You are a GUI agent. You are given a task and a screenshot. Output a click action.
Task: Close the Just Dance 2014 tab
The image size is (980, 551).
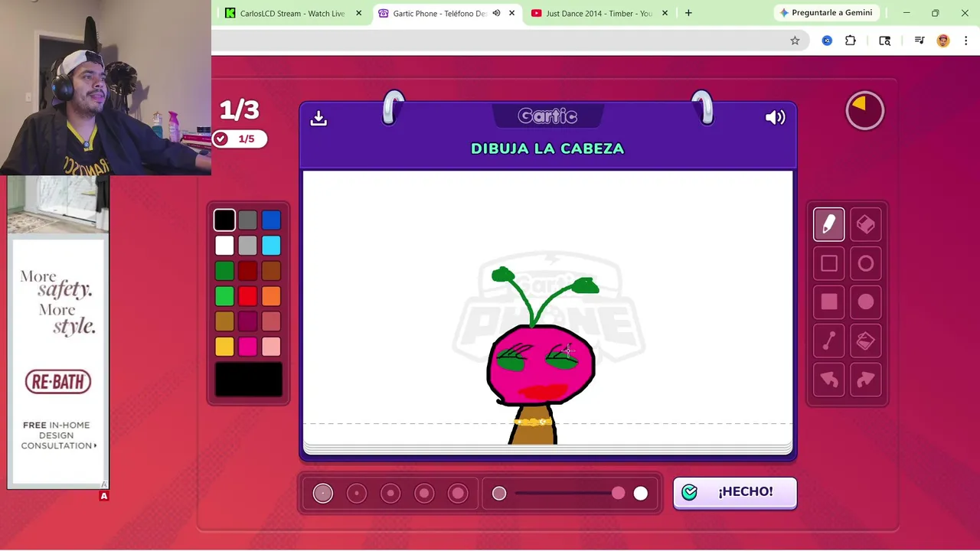[x=665, y=13]
